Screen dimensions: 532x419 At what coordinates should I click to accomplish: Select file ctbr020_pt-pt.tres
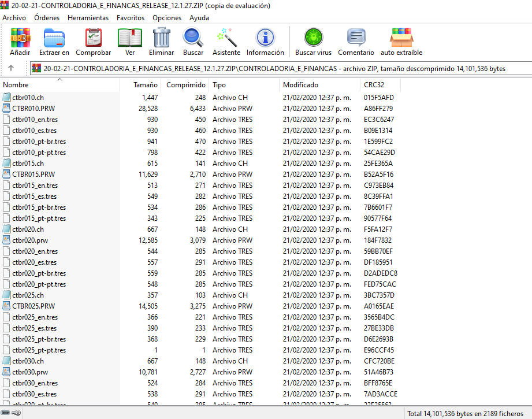point(39,284)
